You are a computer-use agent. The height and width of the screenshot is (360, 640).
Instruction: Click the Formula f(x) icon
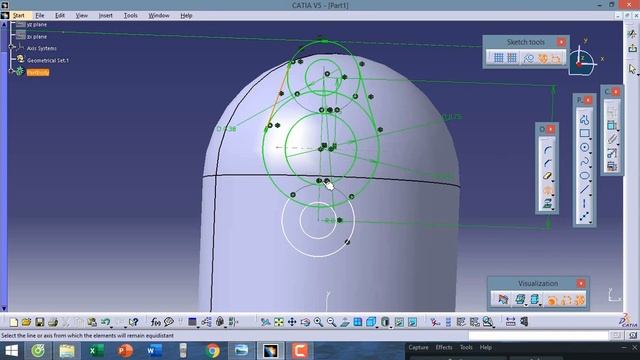coord(155,322)
